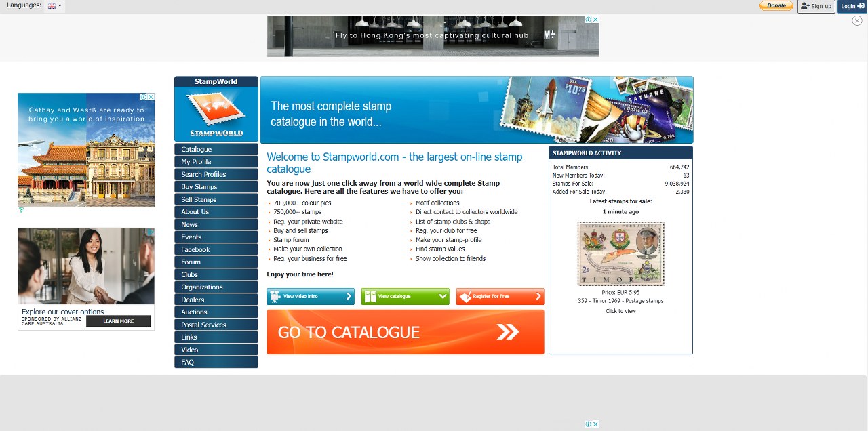
Task: Click 'Stamp forum' feature text
Action: click(x=291, y=240)
